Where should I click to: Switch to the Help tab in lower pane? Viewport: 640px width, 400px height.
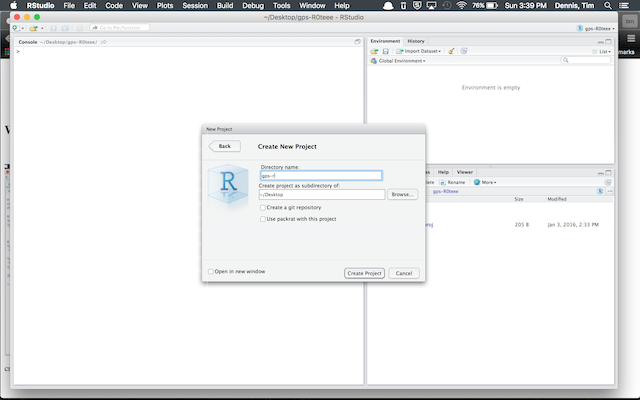click(x=443, y=172)
